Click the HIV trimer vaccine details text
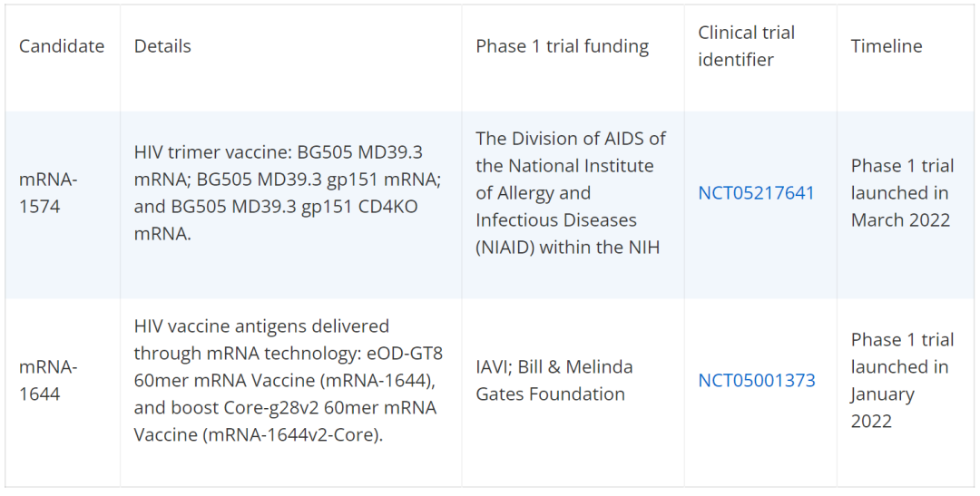This screenshot has height=496, width=980. [278, 152]
